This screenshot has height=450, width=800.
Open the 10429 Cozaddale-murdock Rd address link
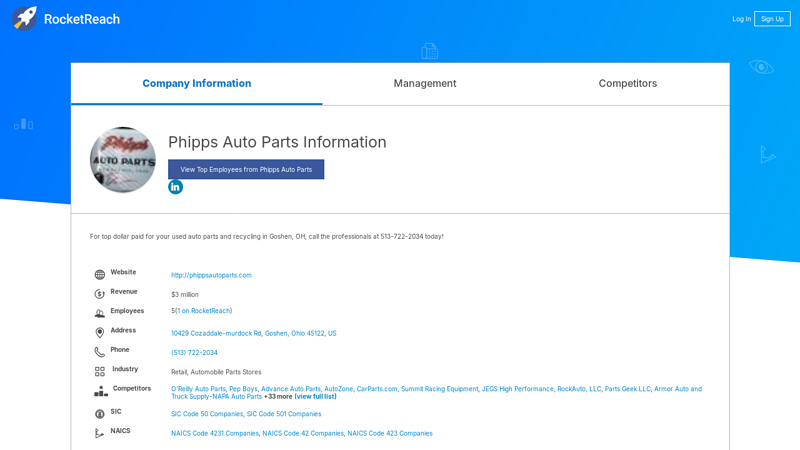point(254,333)
